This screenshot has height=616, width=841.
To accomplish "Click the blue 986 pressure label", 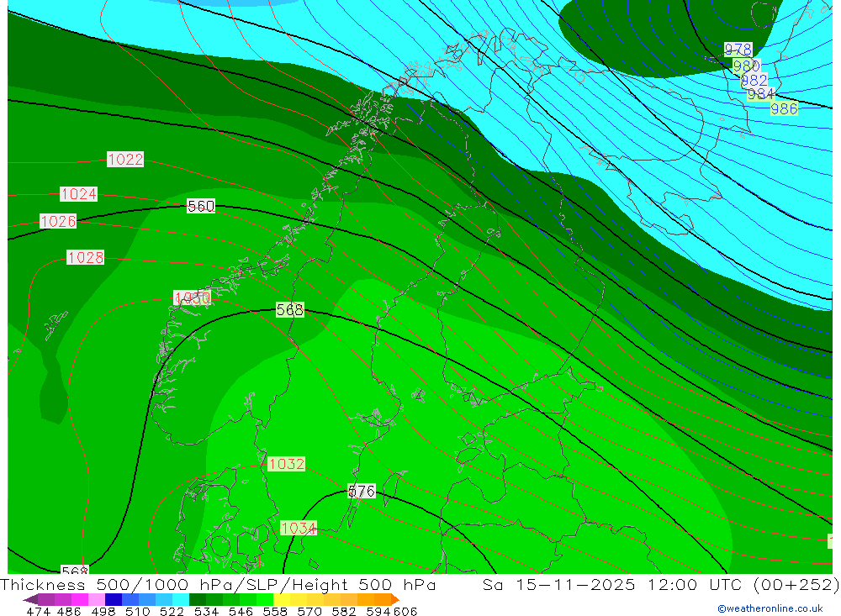I will tap(784, 109).
